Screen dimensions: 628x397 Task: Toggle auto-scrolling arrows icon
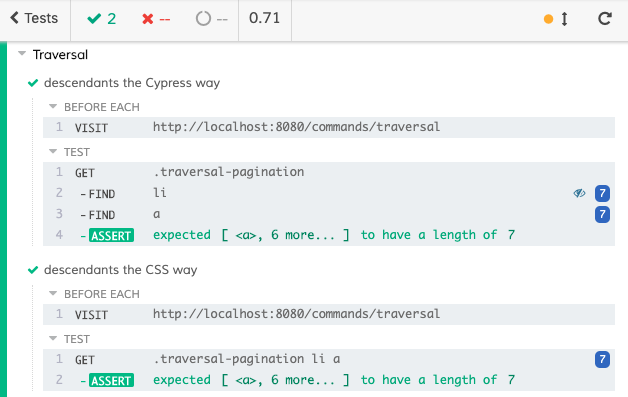[x=564, y=19]
